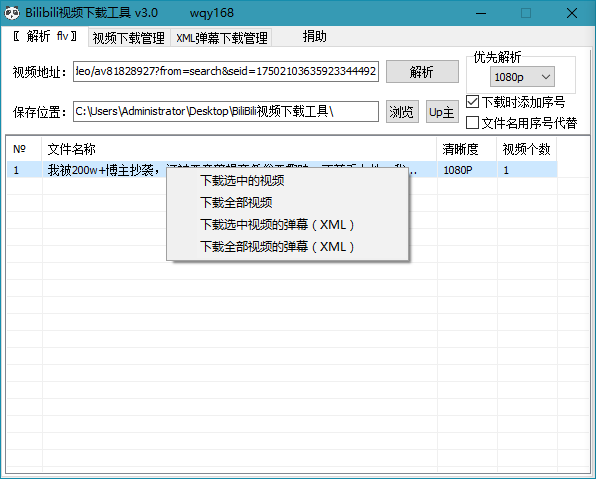Close the Bilibili download tool window
The height and width of the screenshot is (479, 596).
[572, 13]
